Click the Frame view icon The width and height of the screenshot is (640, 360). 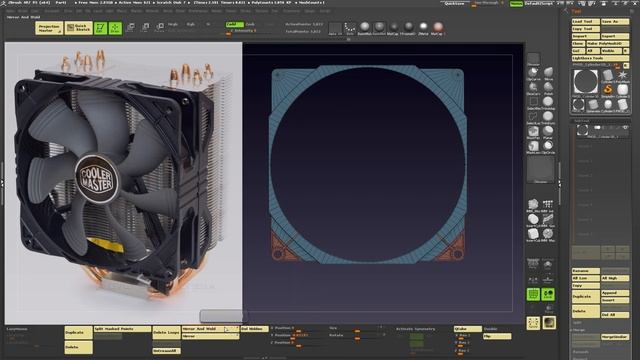click(x=533, y=323)
